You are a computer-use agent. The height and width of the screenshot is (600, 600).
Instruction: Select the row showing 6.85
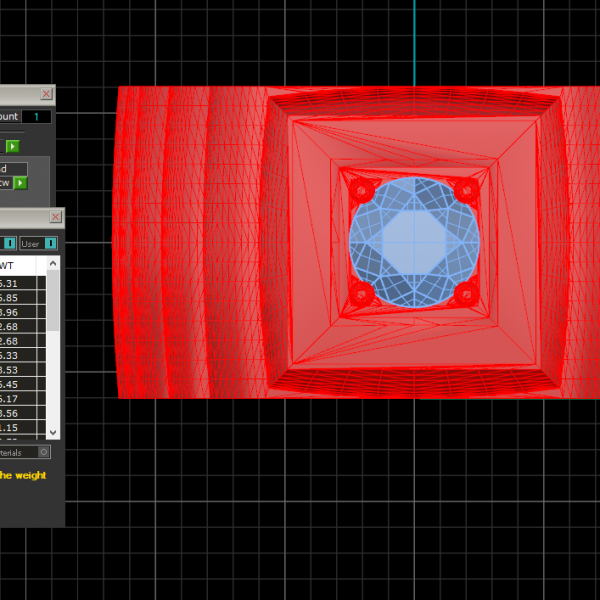click(x=20, y=298)
